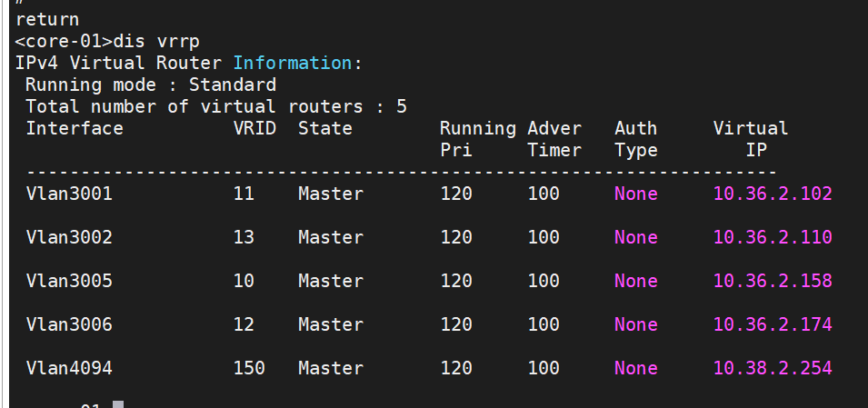Select the 10.36.2.174 address
Image resolution: width=868 pixels, height=408 pixels.
(773, 324)
